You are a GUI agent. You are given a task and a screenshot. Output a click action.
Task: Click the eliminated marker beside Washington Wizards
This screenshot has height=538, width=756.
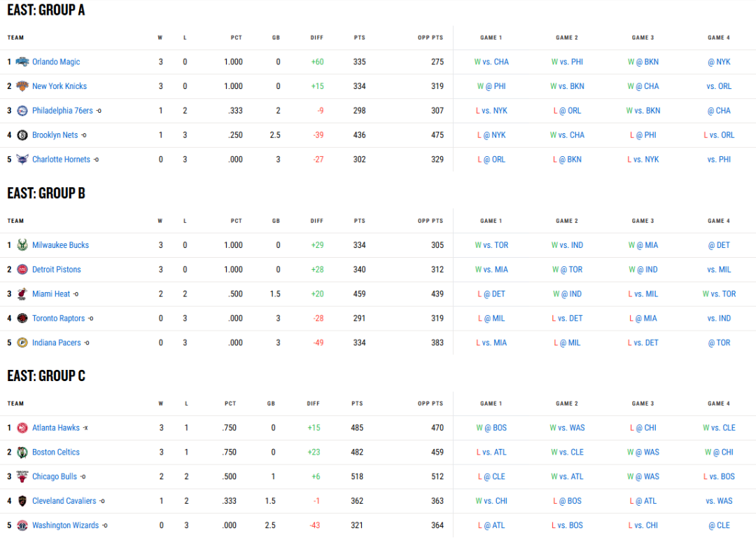[104, 525]
